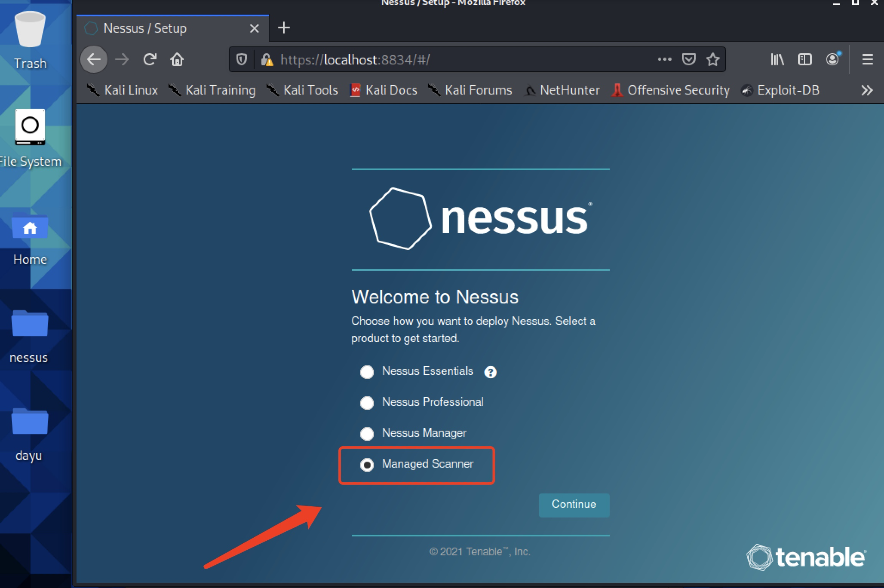
Task: Click the Continue button
Action: [x=574, y=505]
